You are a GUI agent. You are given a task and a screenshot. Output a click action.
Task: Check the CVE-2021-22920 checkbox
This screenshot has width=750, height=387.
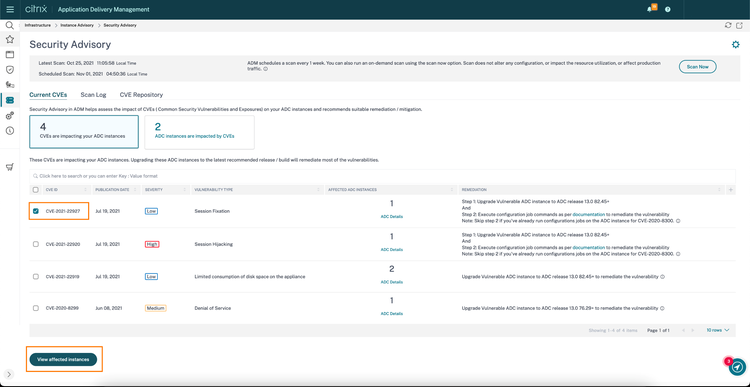(x=35, y=244)
